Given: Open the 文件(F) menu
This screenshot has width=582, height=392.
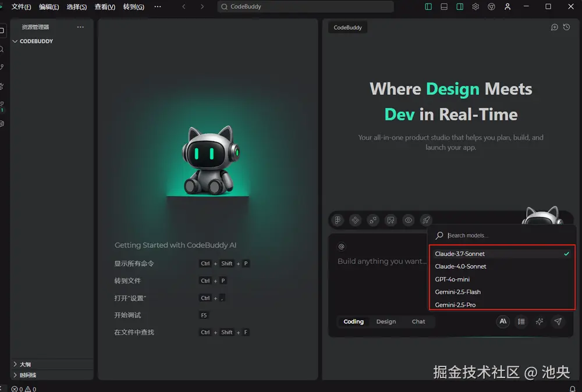Looking at the screenshot, I should pos(21,6).
